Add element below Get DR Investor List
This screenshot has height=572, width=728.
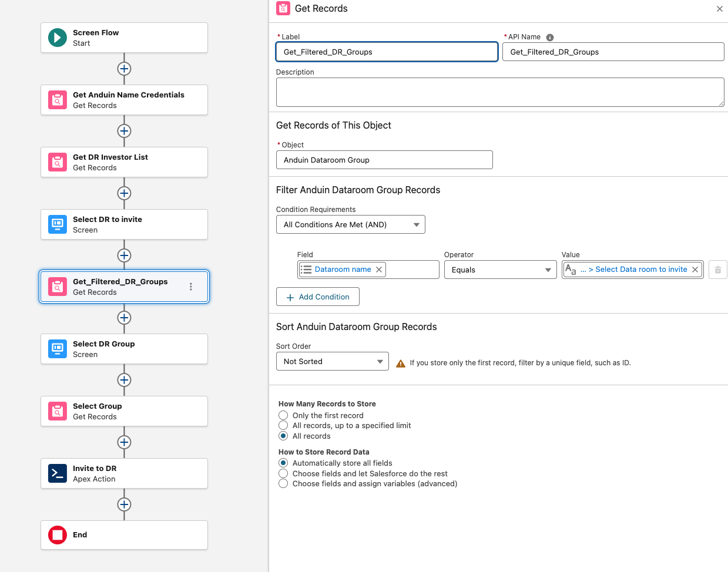124,193
